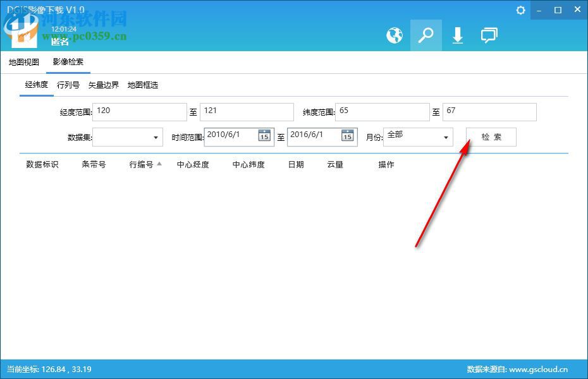Switch to the 地图框选 tab
This screenshot has width=588, height=379.
[142, 85]
